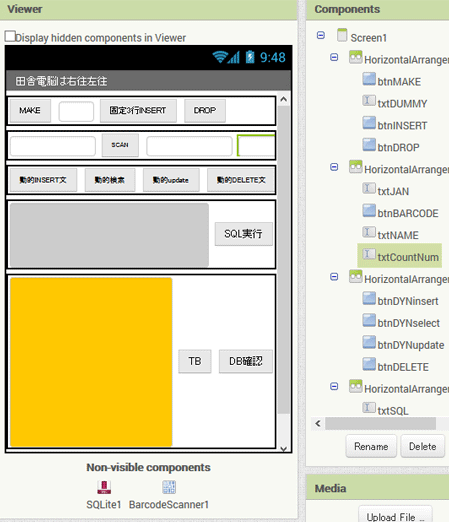
Task: Click the SQL実行 button in viewer
Action: click(x=243, y=234)
